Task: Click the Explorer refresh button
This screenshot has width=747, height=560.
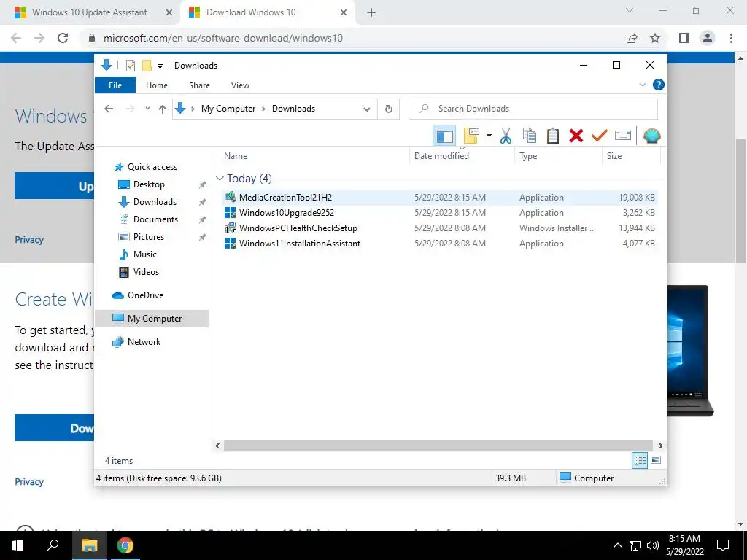Action: pos(389,109)
